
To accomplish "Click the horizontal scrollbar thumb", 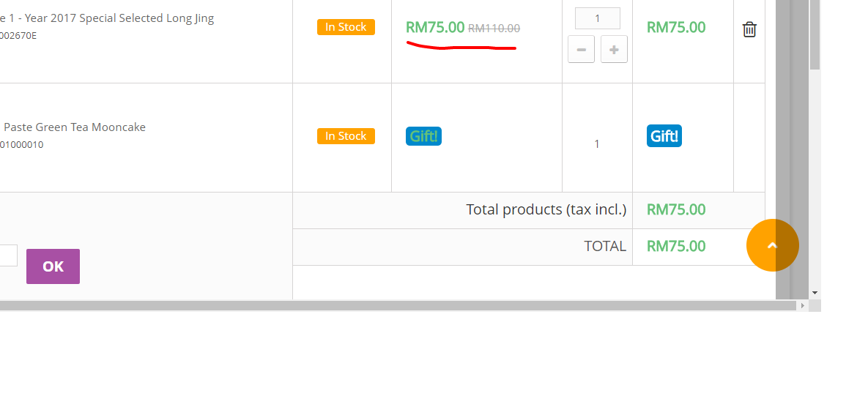I will pyautogui.click(x=398, y=305).
